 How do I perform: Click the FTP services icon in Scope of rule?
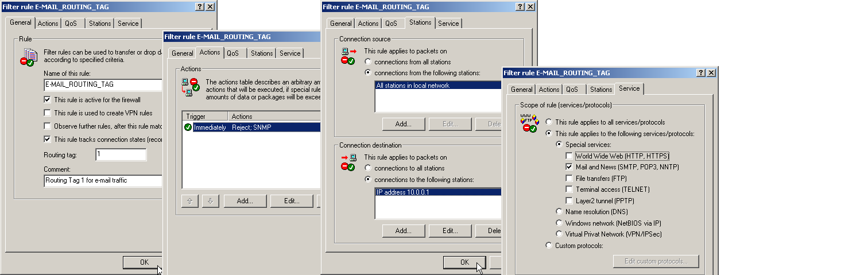pyautogui.click(x=528, y=123)
